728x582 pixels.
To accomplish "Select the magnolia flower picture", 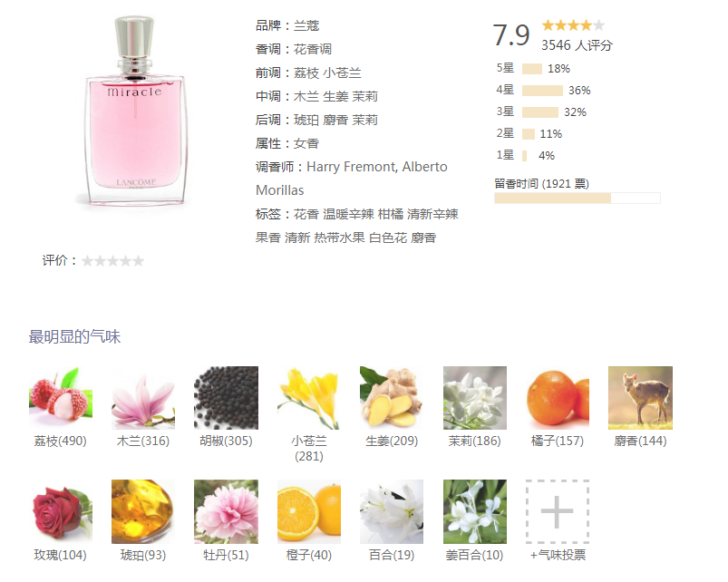I will pyautogui.click(x=143, y=398).
